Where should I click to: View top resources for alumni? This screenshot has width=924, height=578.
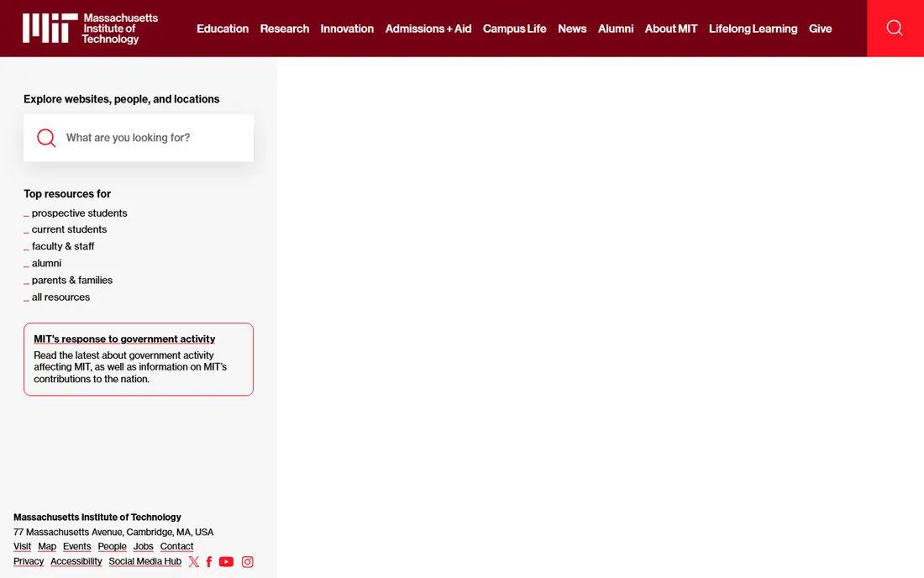pos(46,263)
